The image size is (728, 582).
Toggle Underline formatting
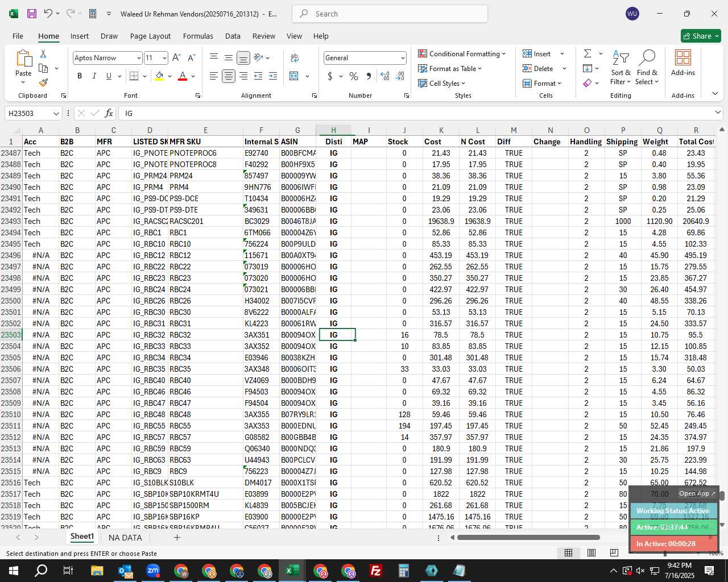tap(109, 76)
